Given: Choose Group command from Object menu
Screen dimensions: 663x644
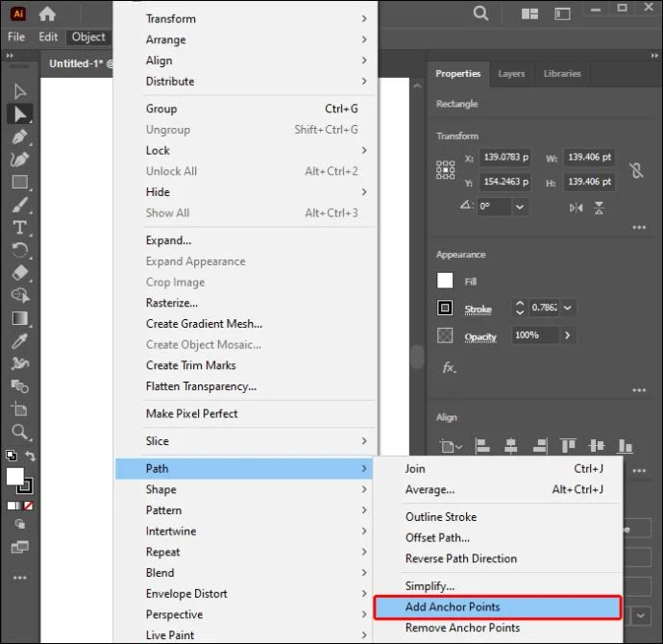Looking at the screenshot, I should click(x=245, y=109).
